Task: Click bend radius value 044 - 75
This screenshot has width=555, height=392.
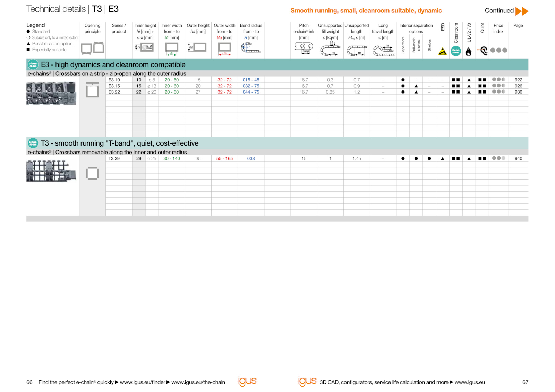Action: click(x=251, y=92)
